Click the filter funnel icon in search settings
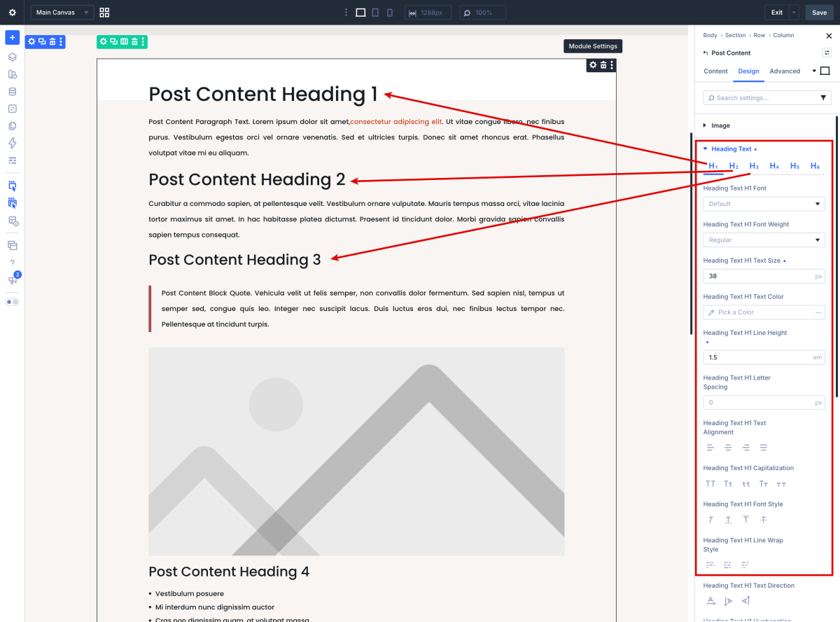 (x=824, y=98)
